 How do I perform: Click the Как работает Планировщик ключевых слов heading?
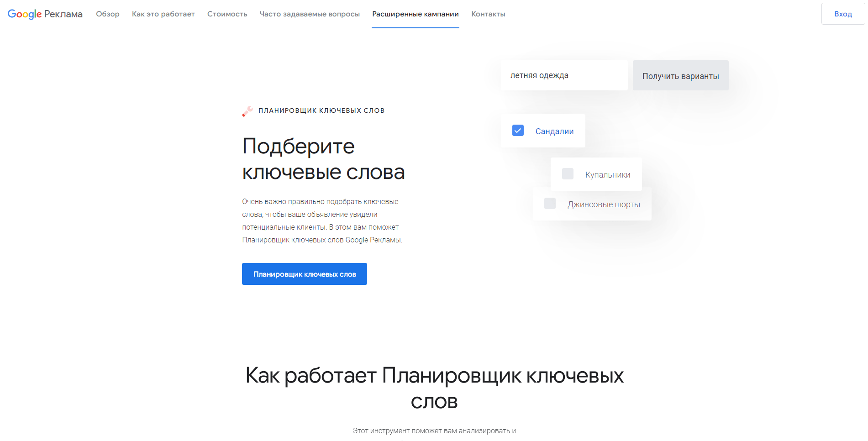[434, 388]
